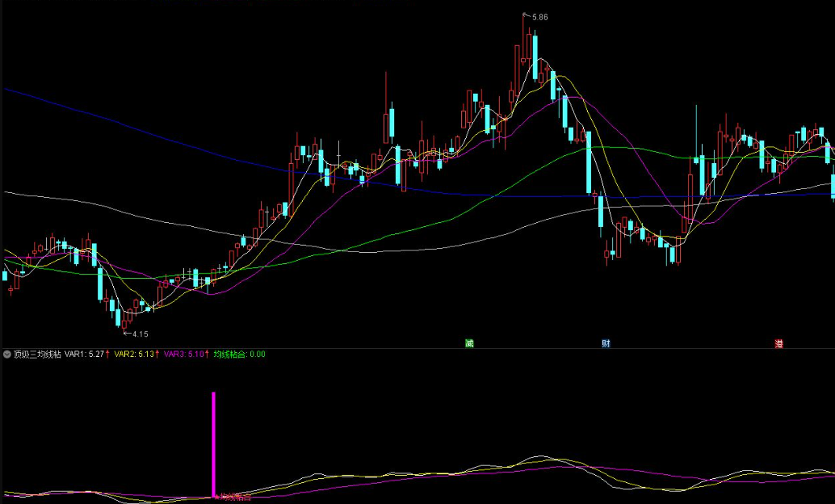835x504 pixels.
Task: Click the 4.15 low price label
Action: 140,334
